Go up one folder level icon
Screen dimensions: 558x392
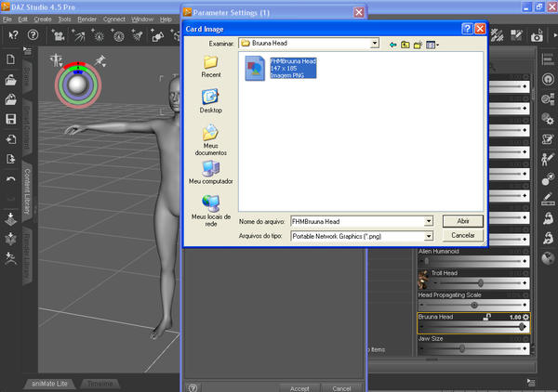405,45
